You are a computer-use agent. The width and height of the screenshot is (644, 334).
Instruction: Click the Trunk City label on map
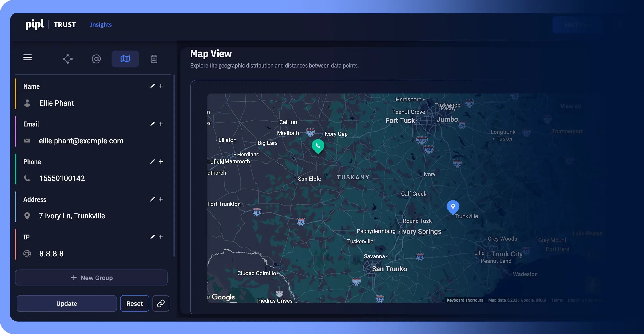pyautogui.click(x=507, y=254)
